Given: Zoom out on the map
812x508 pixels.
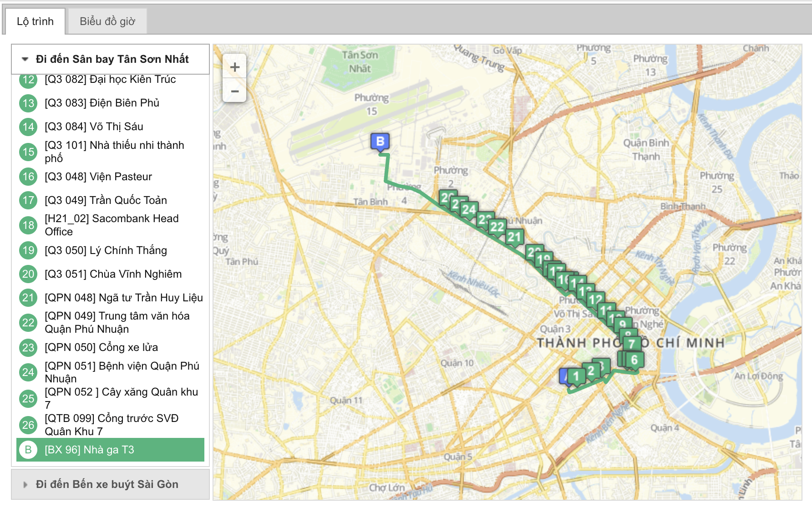Looking at the screenshot, I should [234, 91].
